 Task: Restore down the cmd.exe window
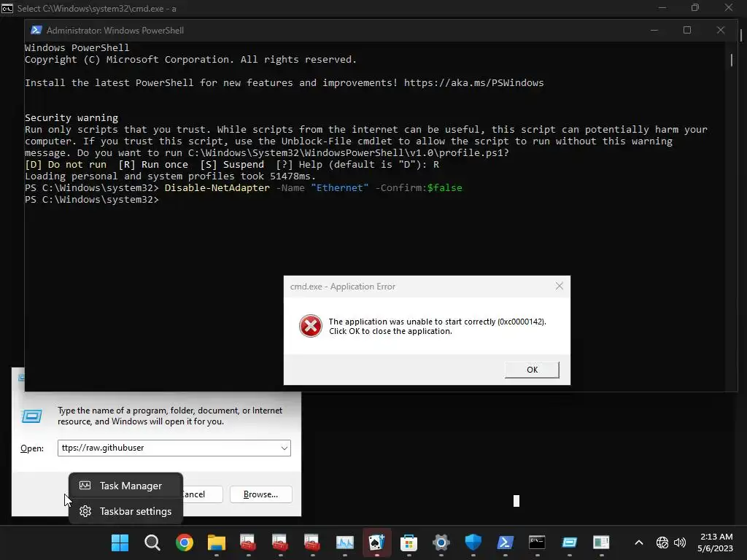click(x=695, y=7)
